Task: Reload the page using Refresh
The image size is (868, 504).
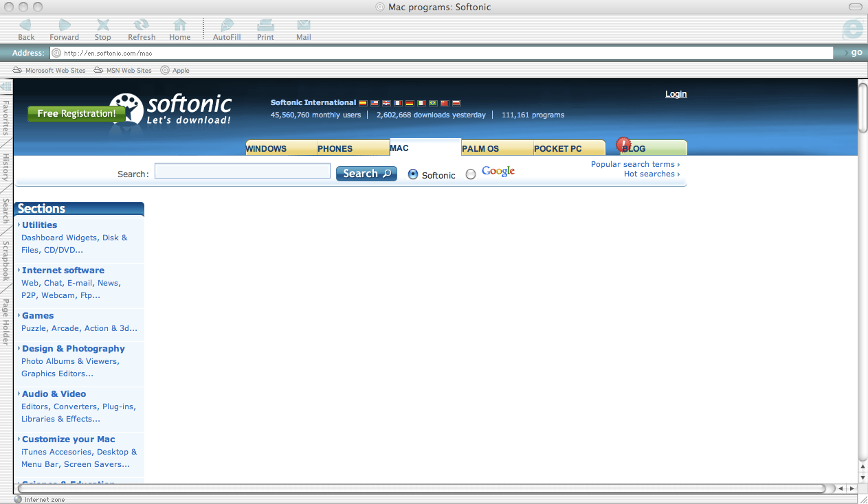Action: (x=142, y=30)
